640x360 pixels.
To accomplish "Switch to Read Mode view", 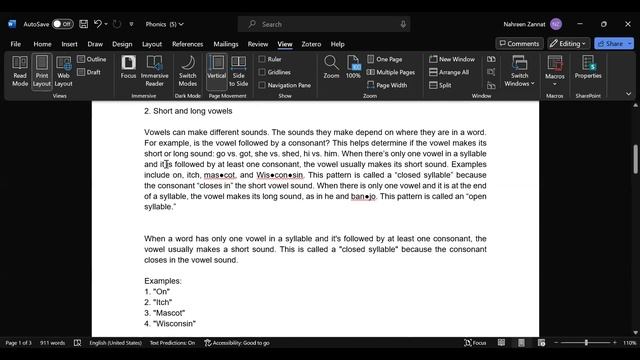I will [20, 71].
